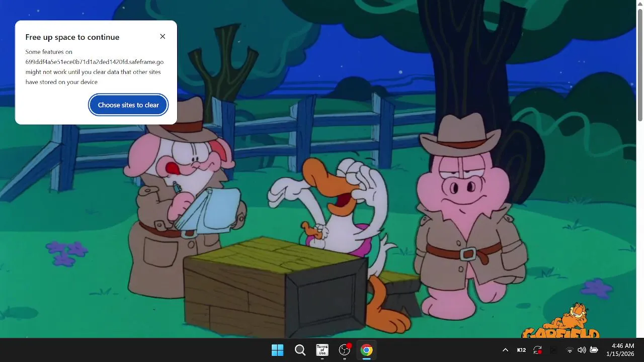Click the Choose sites to clear button
The width and height of the screenshot is (644, 362).
pos(128,105)
